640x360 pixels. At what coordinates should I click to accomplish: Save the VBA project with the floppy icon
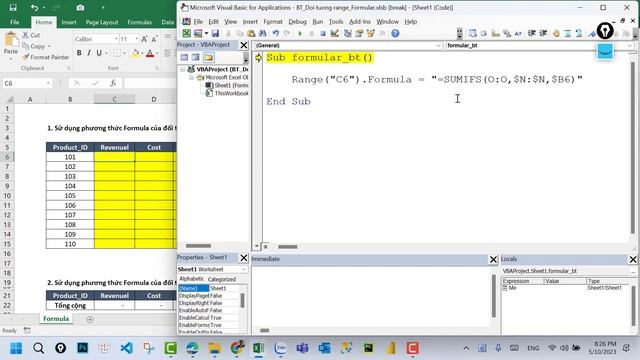pos(215,33)
